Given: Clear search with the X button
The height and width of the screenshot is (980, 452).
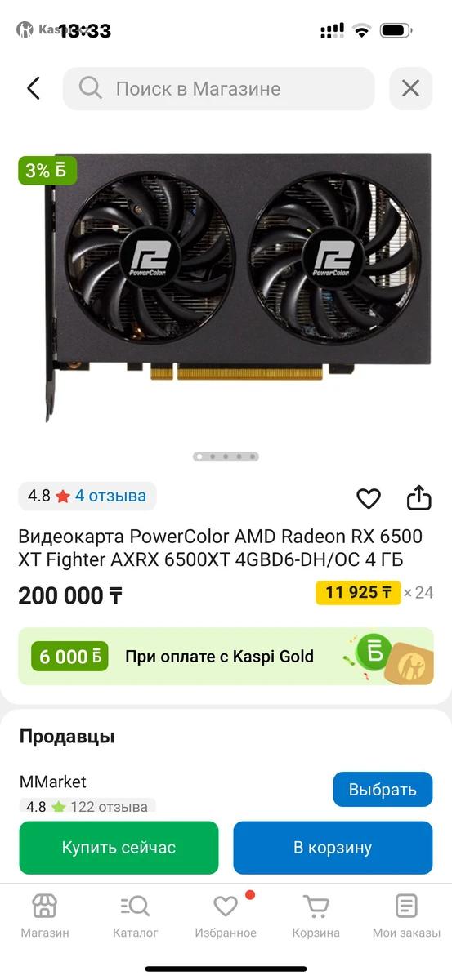Looking at the screenshot, I should coord(410,88).
